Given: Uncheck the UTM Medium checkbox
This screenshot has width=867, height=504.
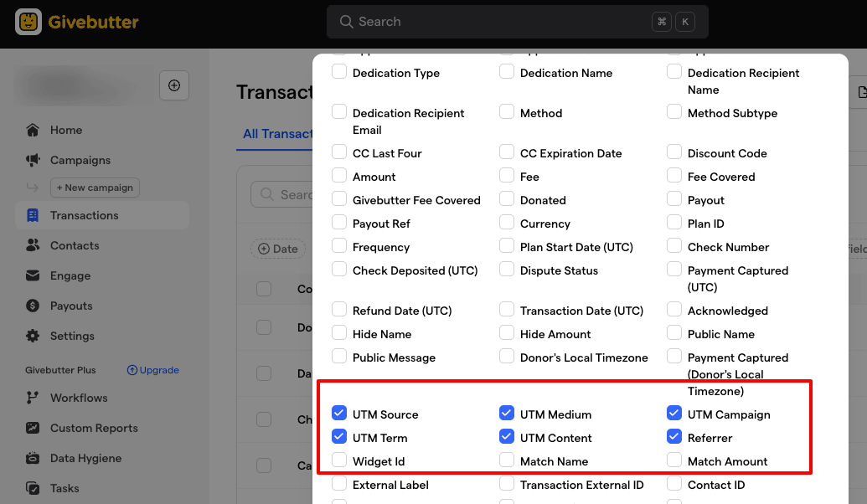Looking at the screenshot, I should [507, 413].
